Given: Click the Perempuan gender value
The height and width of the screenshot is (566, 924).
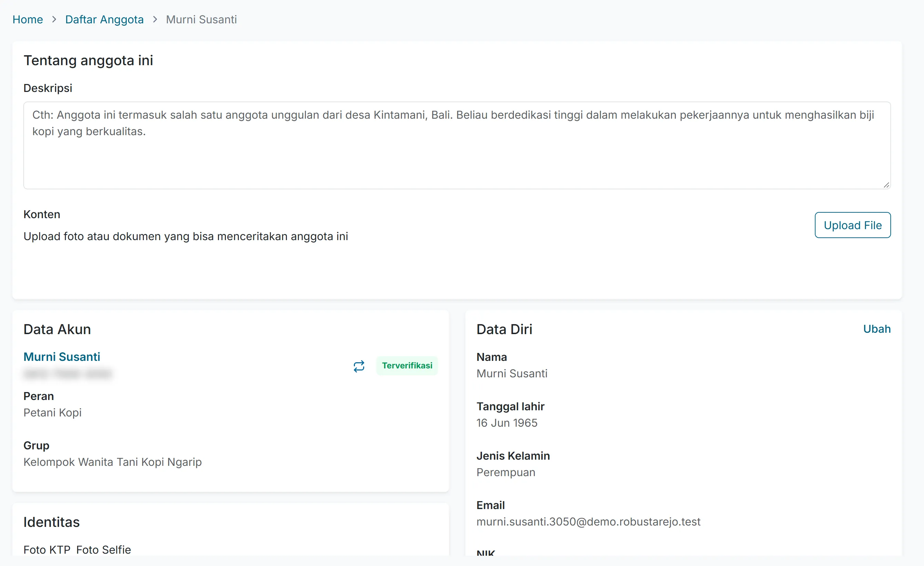Looking at the screenshot, I should pyautogui.click(x=506, y=472).
